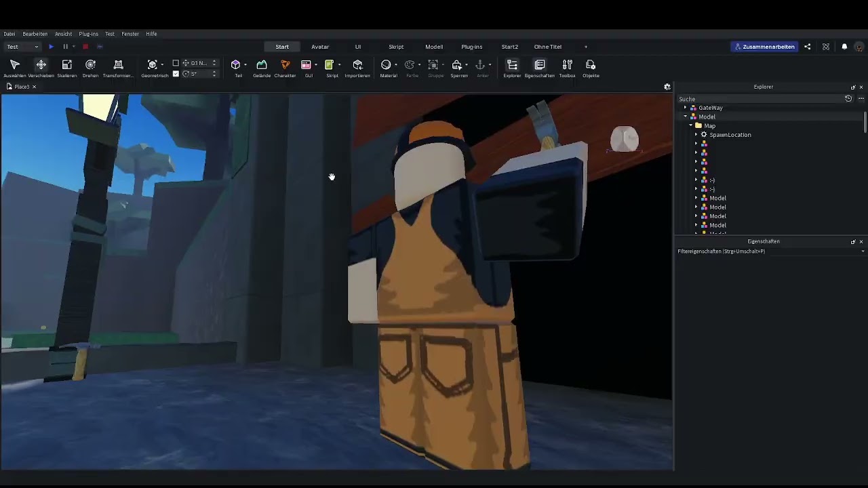Open the Test mode dropdown
The image size is (868, 488).
click(x=22, y=47)
